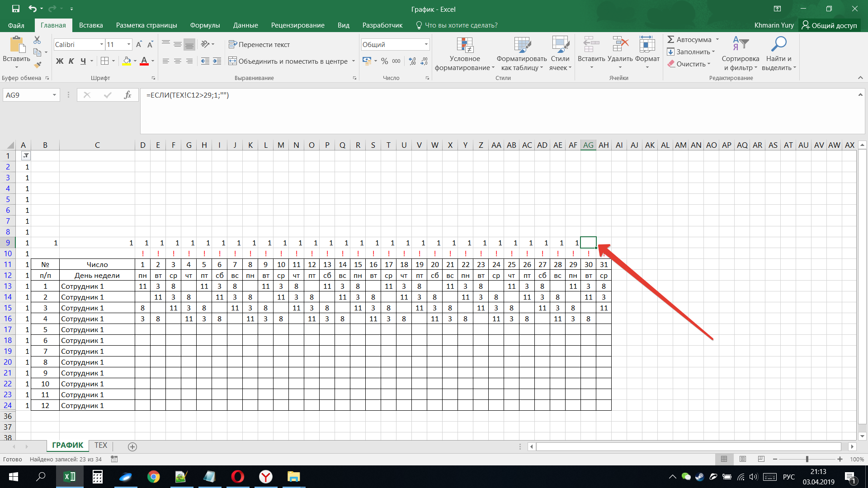Click the Decrease Decimal icon
This screenshot has height=488, width=868.
(424, 61)
